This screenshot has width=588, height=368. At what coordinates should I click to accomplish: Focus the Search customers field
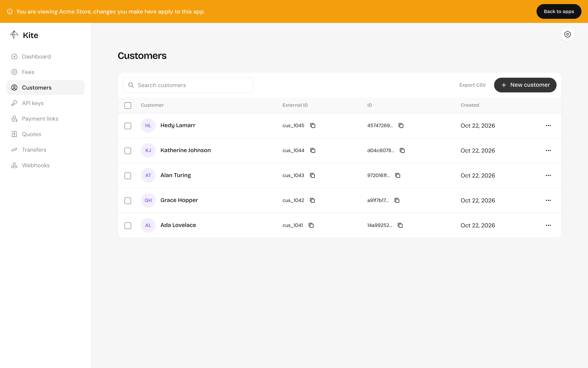pyautogui.click(x=188, y=85)
